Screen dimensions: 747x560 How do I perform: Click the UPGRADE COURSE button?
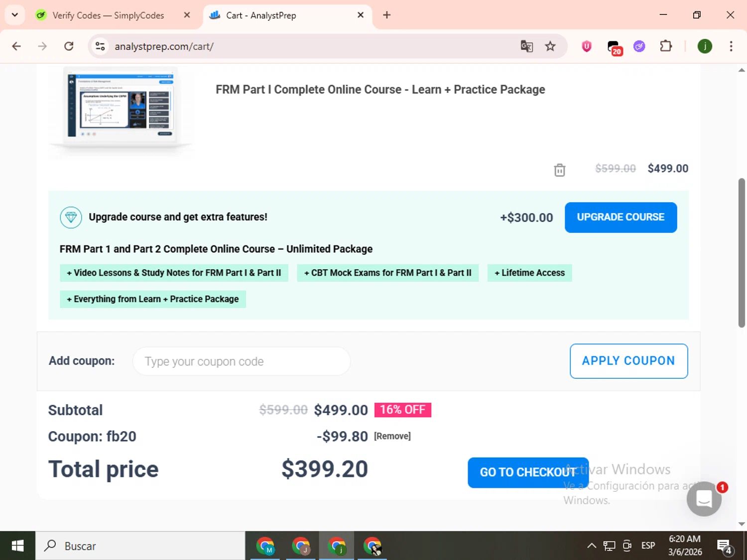point(621,217)
